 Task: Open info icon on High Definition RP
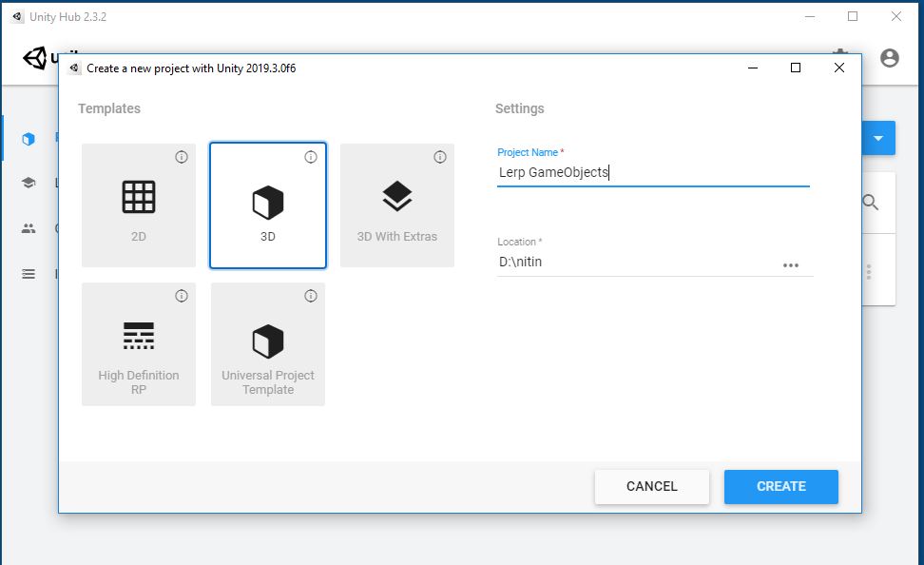pos(182,296)
